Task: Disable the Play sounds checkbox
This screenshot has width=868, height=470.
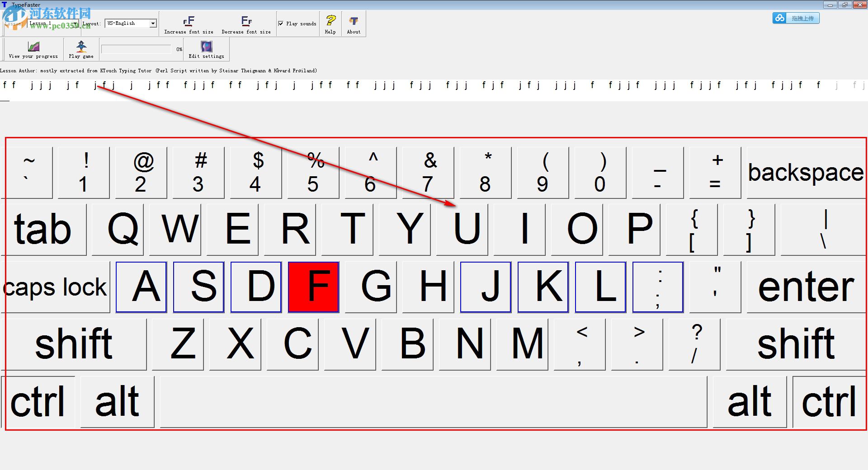Action: pyautogui.click(x=281, y=23)
